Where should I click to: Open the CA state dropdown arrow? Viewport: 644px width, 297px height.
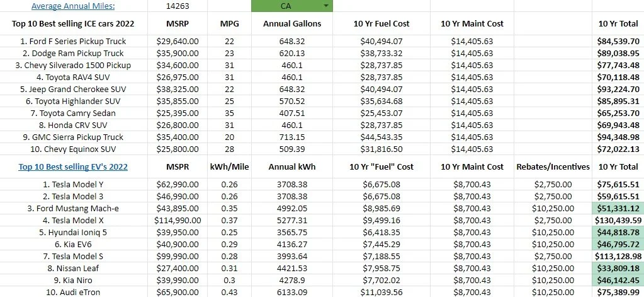[326, 6]
